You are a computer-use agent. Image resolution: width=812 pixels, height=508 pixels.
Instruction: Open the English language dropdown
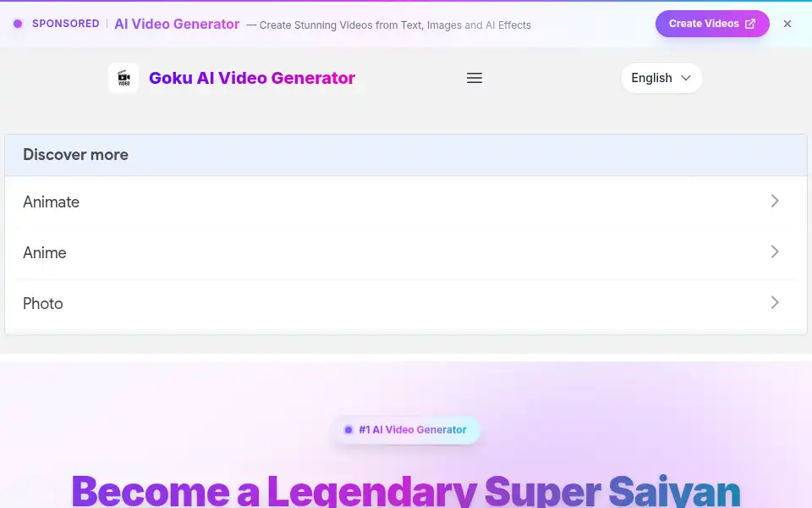point(661,78)
